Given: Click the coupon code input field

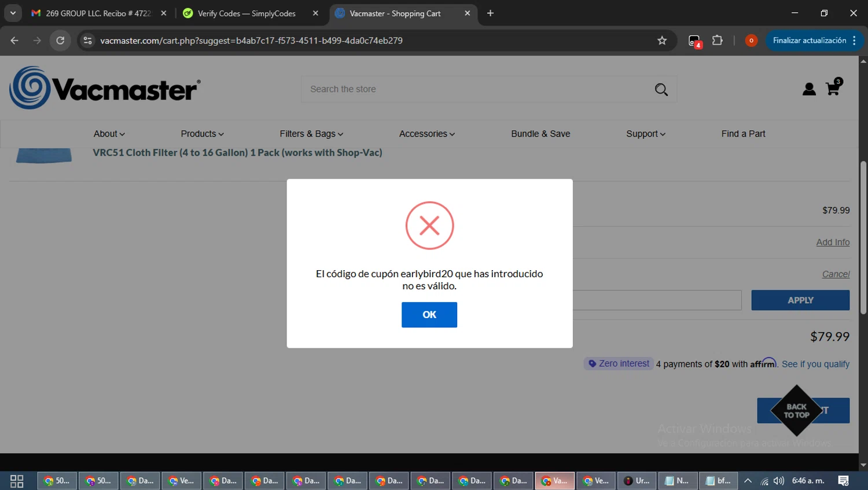Looking at the screenshot, I should [x=657, y=300].
